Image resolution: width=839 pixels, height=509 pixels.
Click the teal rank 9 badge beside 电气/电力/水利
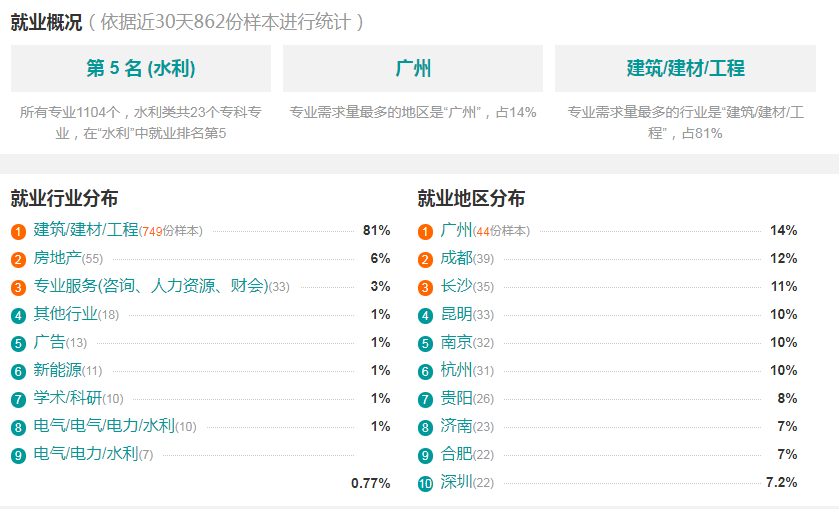(18, 455)
